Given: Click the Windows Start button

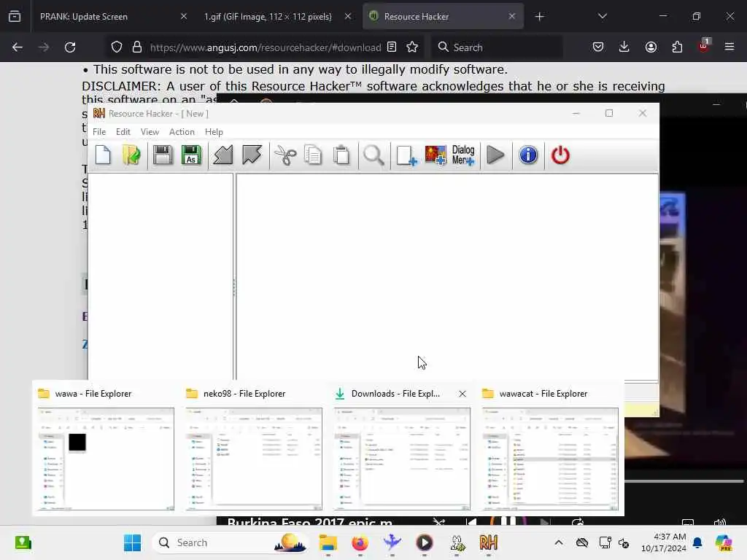Looking at the screenshot, I should 132,542.
